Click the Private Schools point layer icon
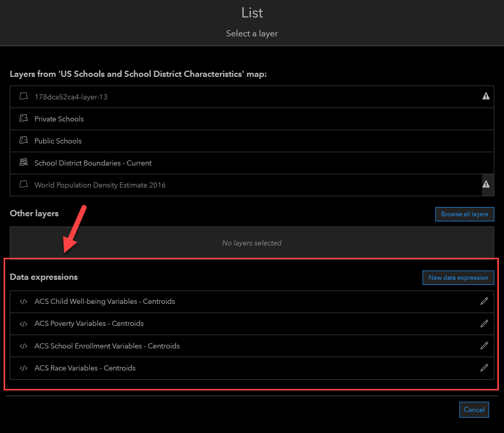 23,118
